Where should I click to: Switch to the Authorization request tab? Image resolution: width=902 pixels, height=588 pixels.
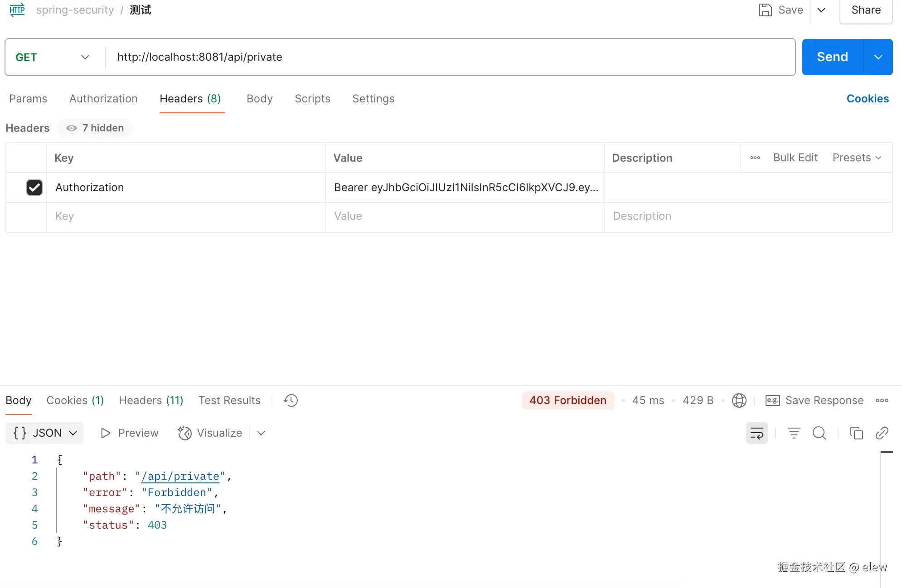click(103, 99)
